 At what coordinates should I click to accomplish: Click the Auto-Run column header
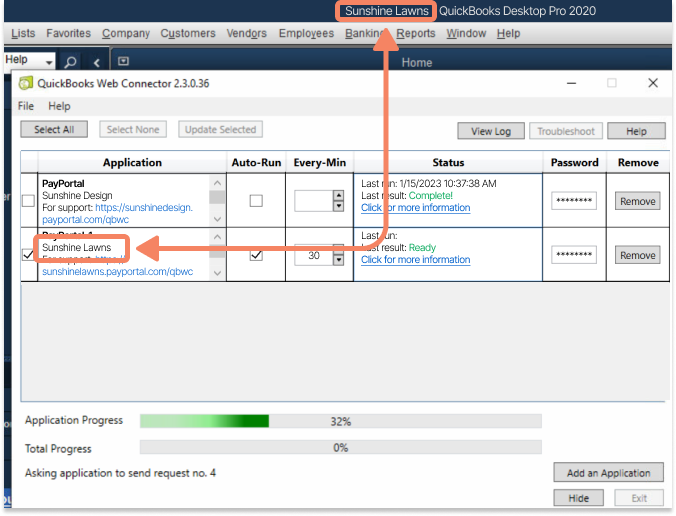[x=256, y=163]
